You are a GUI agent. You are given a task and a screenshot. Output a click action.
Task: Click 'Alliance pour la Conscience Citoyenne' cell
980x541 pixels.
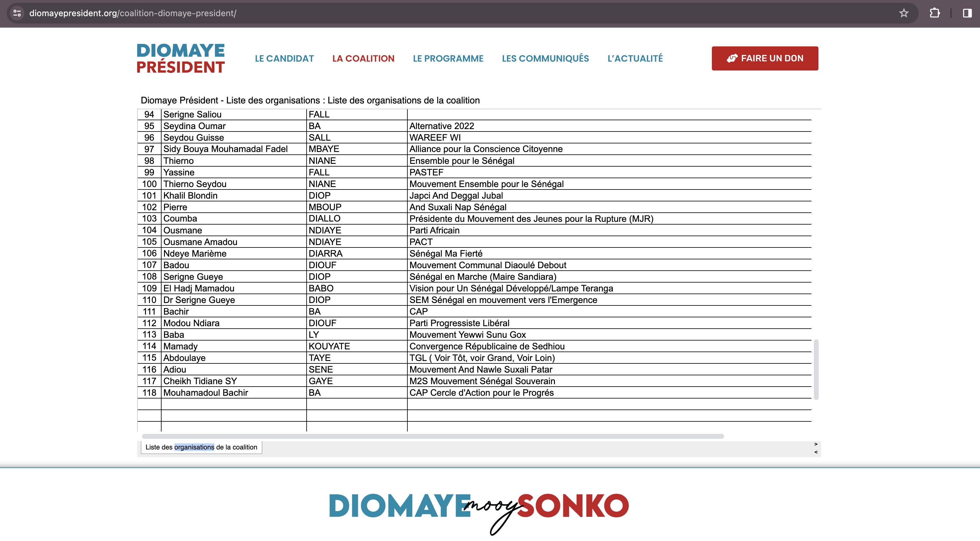tap(609, 149)
